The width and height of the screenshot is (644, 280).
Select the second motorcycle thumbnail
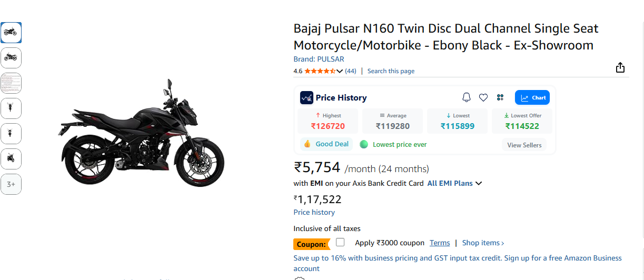11,57
